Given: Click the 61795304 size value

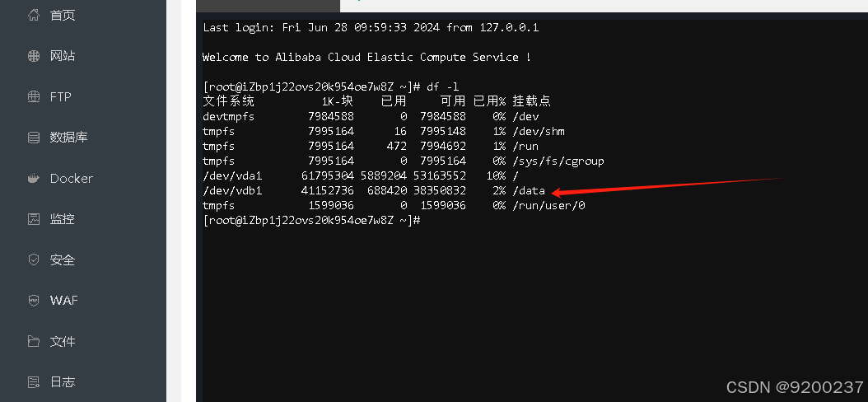Looking at the screenshot, I should click(x=328, y=175).
